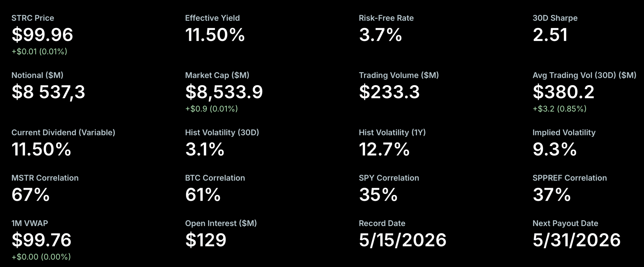Image resolution: width=644 pixels, height=267 pixels.
Task: Click the Current Dividend (Variable) label
Action: [63, 133]
